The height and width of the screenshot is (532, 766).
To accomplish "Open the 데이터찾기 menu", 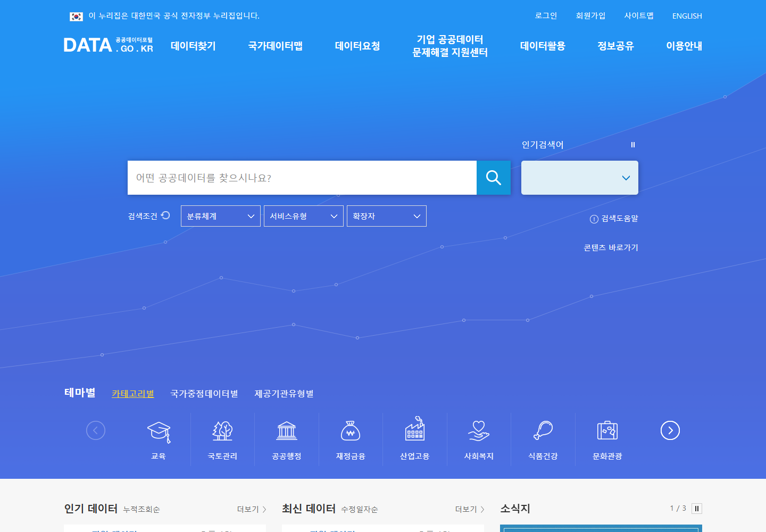I will pyautogui.click(x=193, y=46).
